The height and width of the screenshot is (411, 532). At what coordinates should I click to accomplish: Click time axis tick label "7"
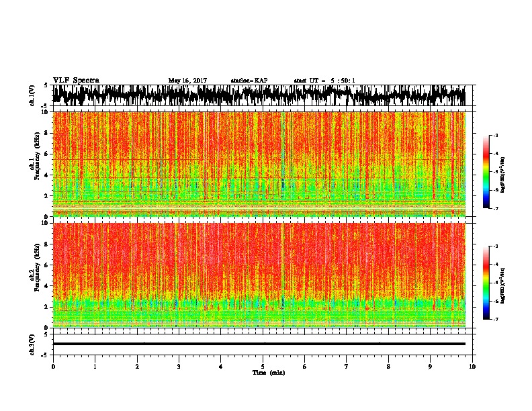point(347,367)
